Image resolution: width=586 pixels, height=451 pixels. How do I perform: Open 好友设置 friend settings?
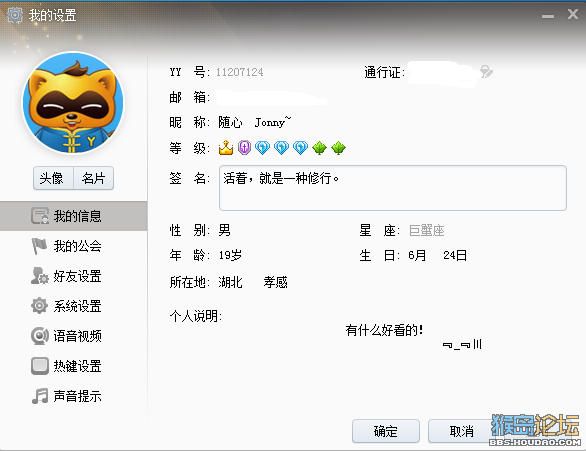(73, 276)
